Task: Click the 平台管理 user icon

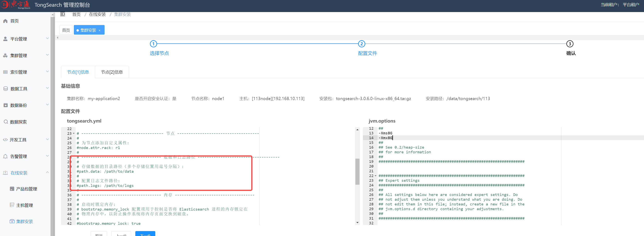Action: pos(5,39)
